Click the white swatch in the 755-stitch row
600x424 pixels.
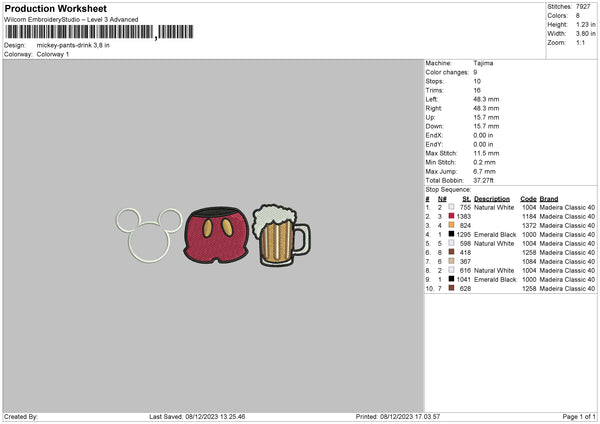pyautogui.click(x=451, y=207)
